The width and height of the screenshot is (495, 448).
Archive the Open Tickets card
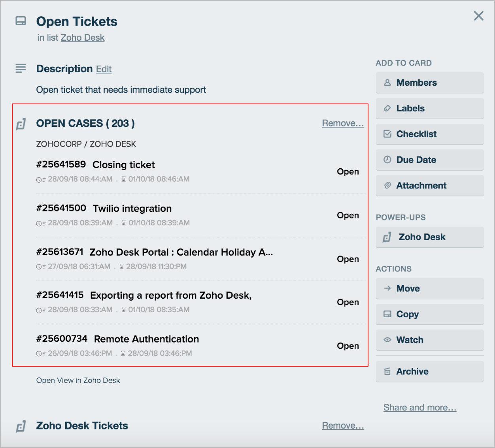point(429,371)
